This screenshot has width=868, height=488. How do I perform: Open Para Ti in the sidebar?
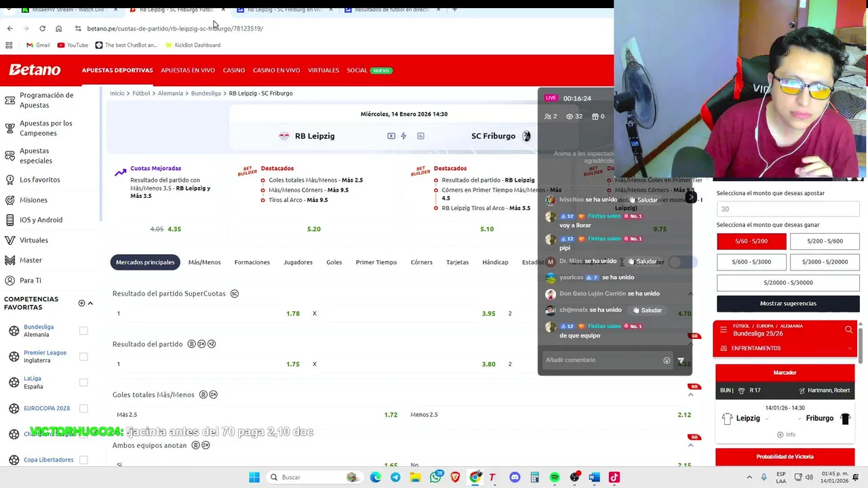[30, 280]
